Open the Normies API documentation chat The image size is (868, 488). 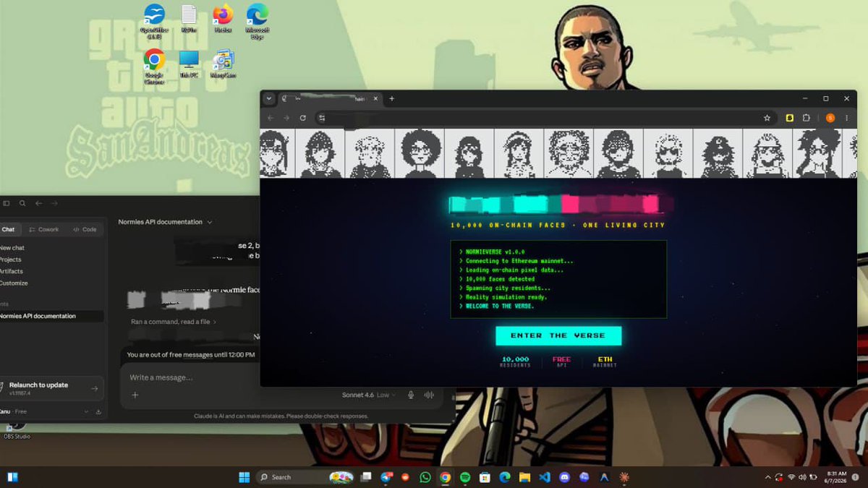click(51, 316)
